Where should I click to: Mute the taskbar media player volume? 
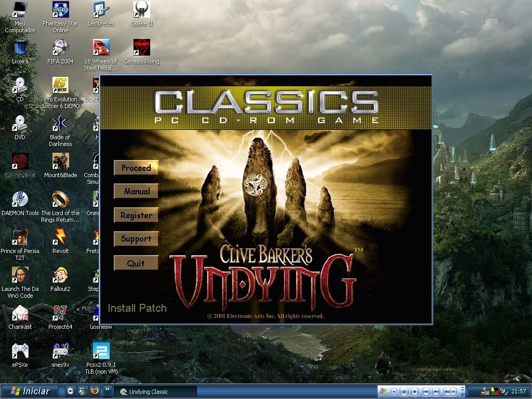pos(447,392)
